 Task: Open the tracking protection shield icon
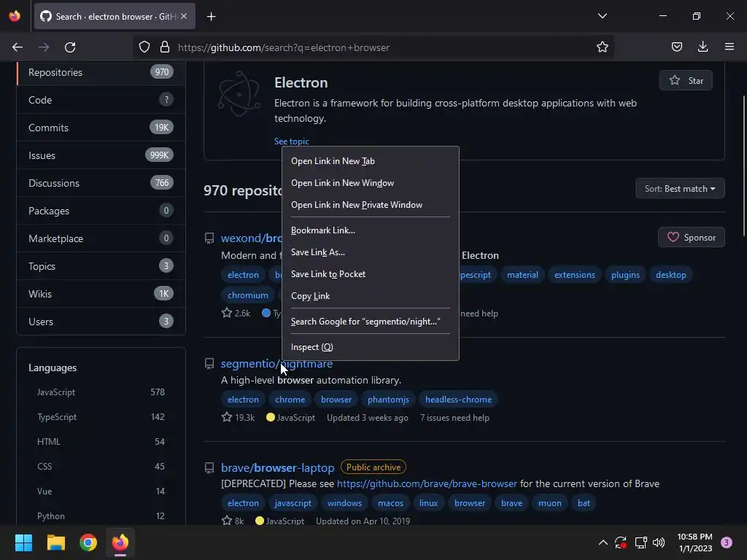click(144, 47)
